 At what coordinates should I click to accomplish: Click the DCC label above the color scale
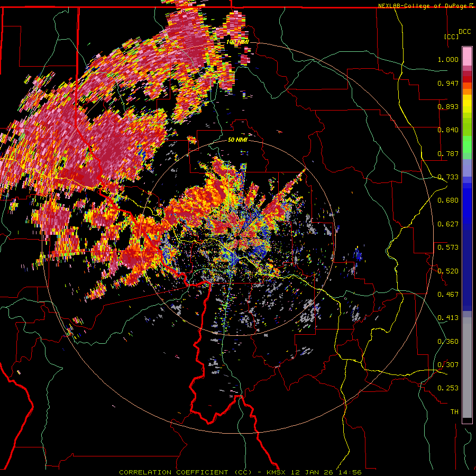tap(464, 32)
